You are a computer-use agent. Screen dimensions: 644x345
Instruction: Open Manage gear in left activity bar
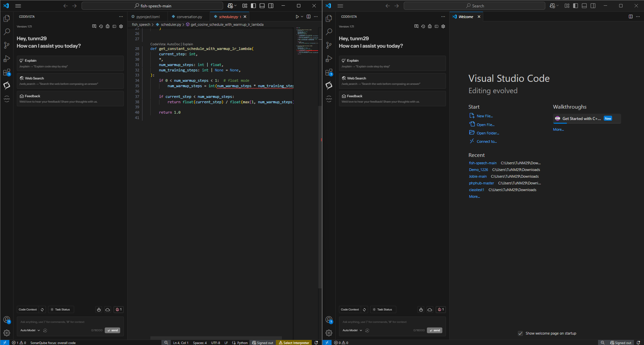click(7, 333)
